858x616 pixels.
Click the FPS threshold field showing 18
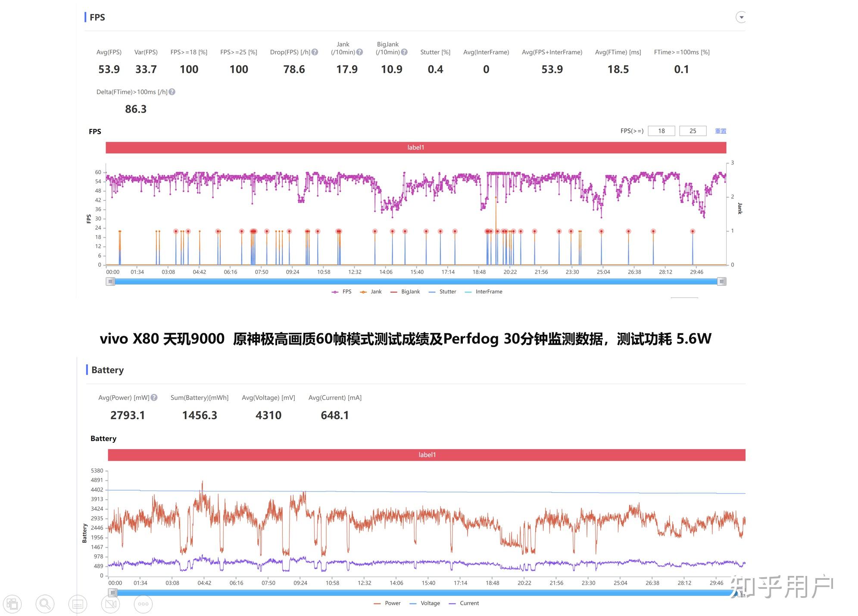tap(661, 131)
